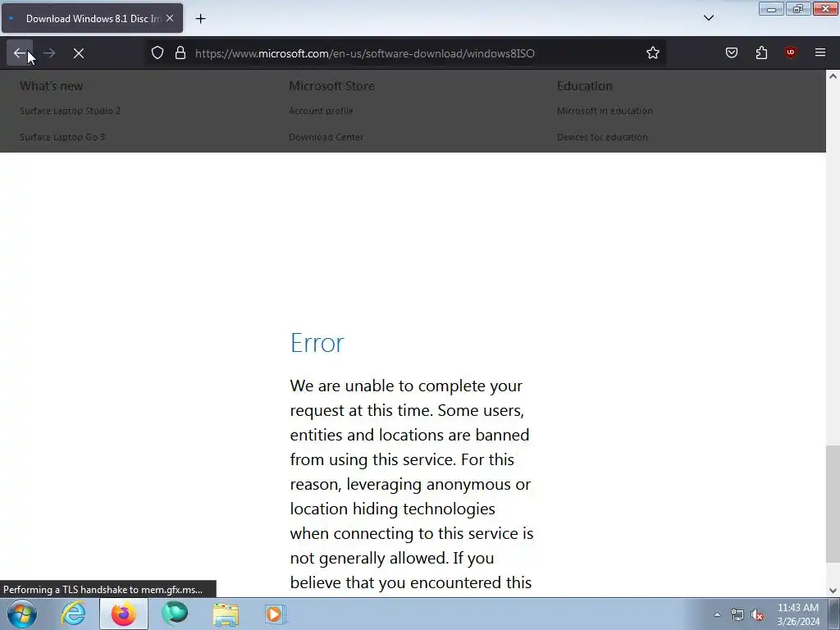
Task: Click the forward navigation arrow
Action: [x=49, y=53]
